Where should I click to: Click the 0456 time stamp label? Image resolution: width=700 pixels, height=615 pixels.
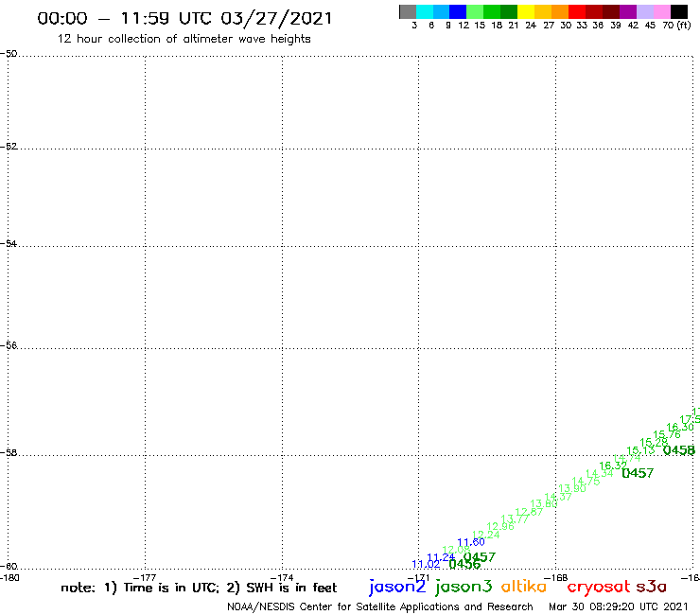coord(464,565)
